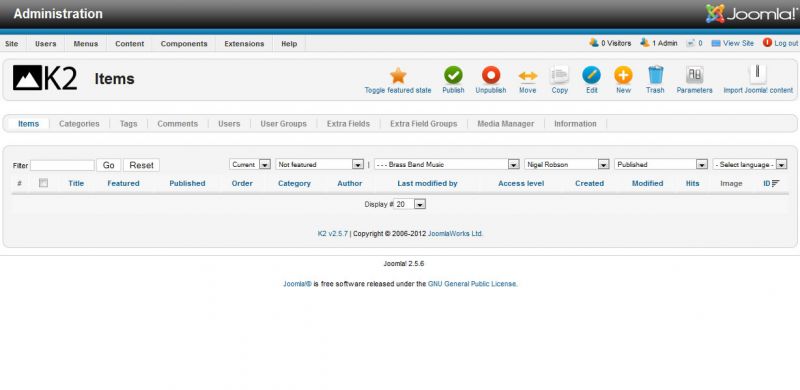800x390 pixels.
Task: Switch to the Extra Fields tab
Action: 348,124
